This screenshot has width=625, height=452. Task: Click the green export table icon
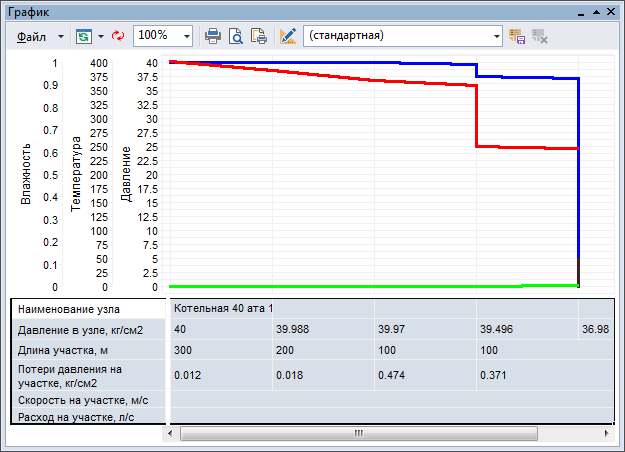[x=84, y=35]
